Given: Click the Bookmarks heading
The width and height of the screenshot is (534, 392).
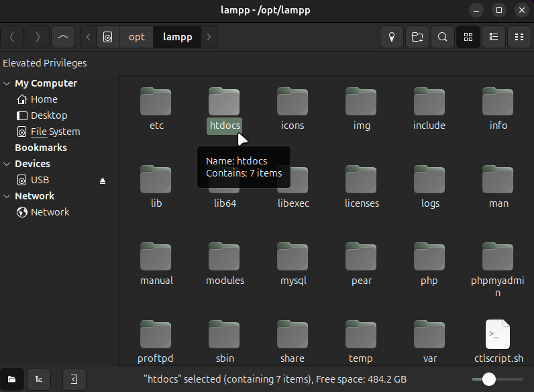Looking at the screenshot, I should click(41, 148).
